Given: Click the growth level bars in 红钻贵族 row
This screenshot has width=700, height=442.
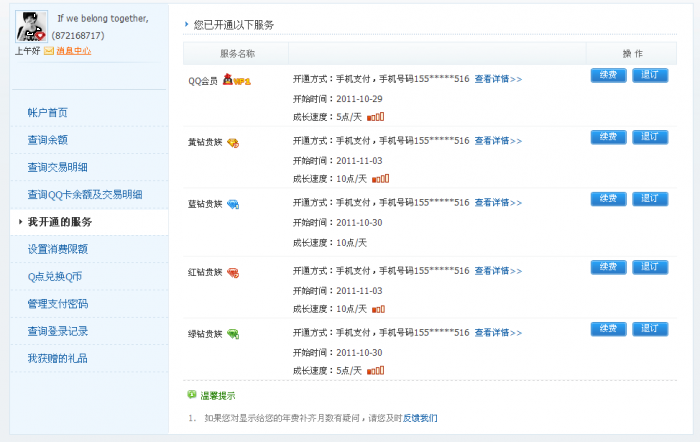Looking at the screenshot, I should point(378,309).
